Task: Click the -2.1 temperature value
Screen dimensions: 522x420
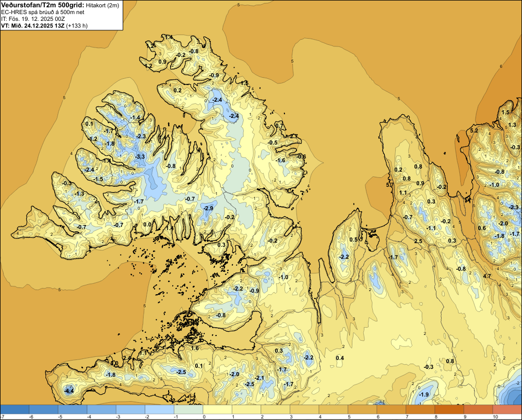Action: 259,378
